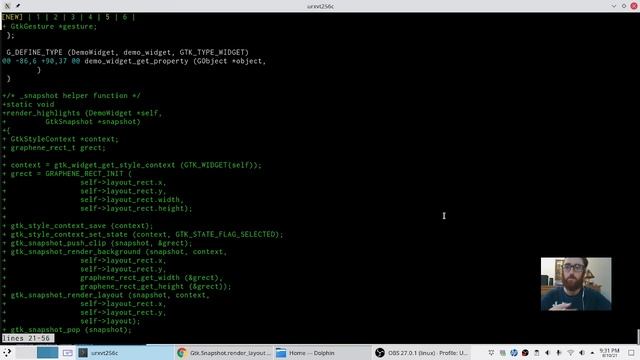Image resolution: width=640 pixels, height=360 pixels.
Task: Click the 'gtk_snapshot_render_background' line
Action: (x=114, y=252)
